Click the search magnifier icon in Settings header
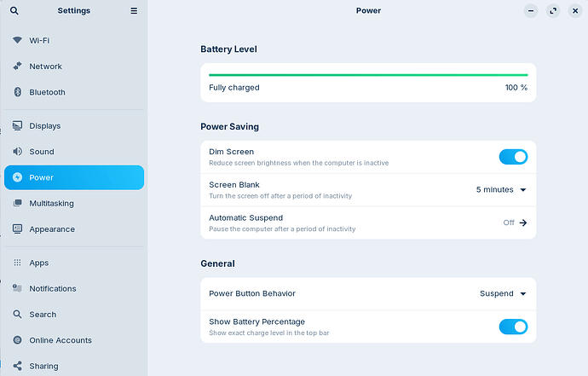The height and width of the screenshot is (376, 588). (x=14, y=11)
